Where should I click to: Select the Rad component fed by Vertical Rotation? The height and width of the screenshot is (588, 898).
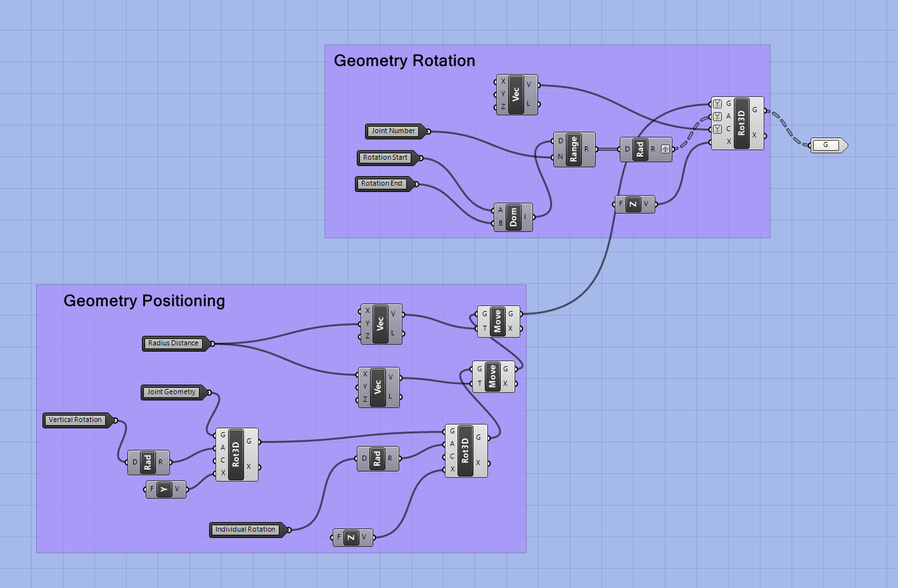(148, 463)
